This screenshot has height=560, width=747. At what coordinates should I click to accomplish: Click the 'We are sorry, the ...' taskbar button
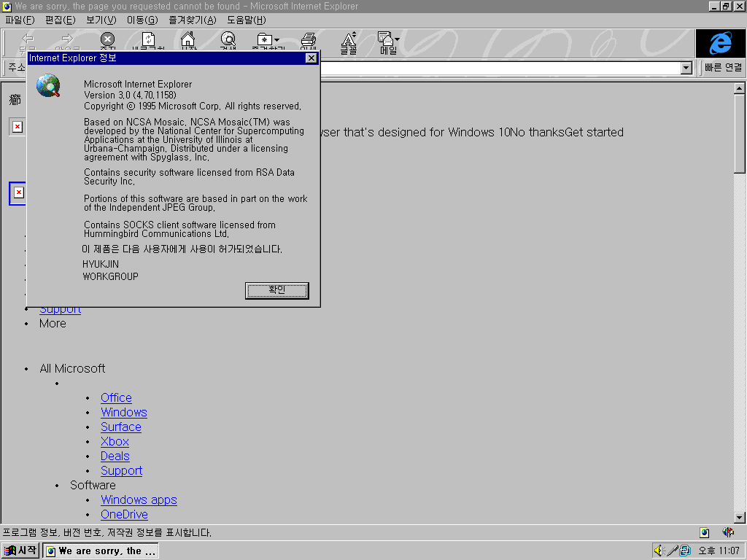[x=101, y=551]
